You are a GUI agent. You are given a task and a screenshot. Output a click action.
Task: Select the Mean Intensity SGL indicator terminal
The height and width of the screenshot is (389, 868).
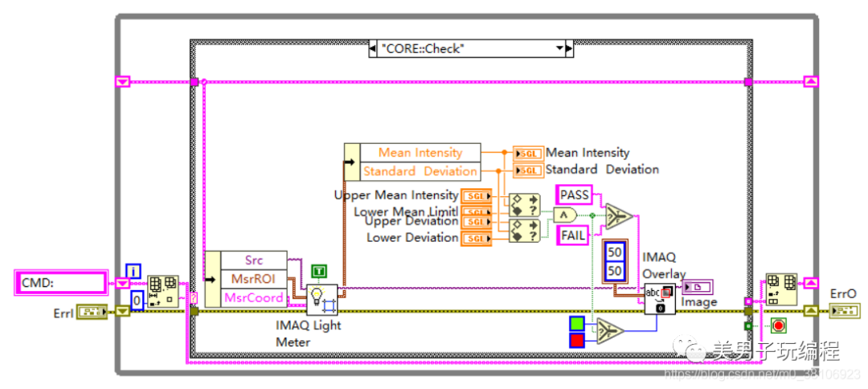point(528,154)
